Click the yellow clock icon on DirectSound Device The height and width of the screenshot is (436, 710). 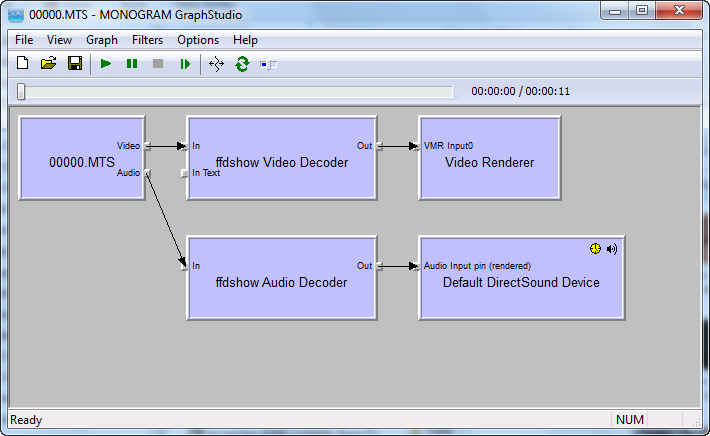point(595,249)
